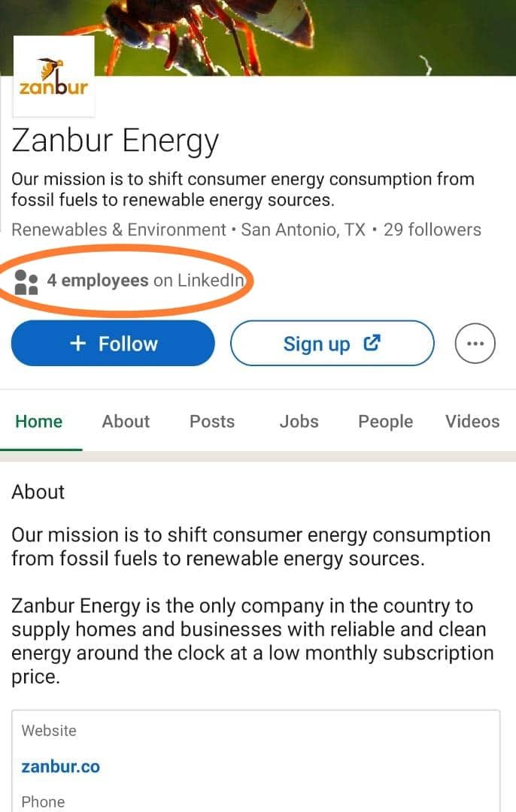The image size is (516, 812).
Task: Click the Phone field label
Action: 43,801
